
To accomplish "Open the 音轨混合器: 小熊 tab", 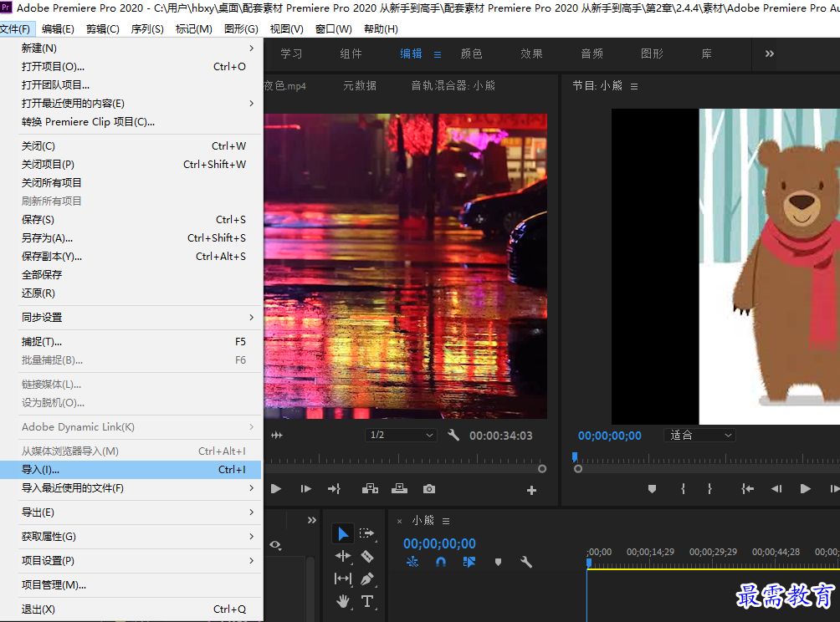I will click(x=453, y=85).
